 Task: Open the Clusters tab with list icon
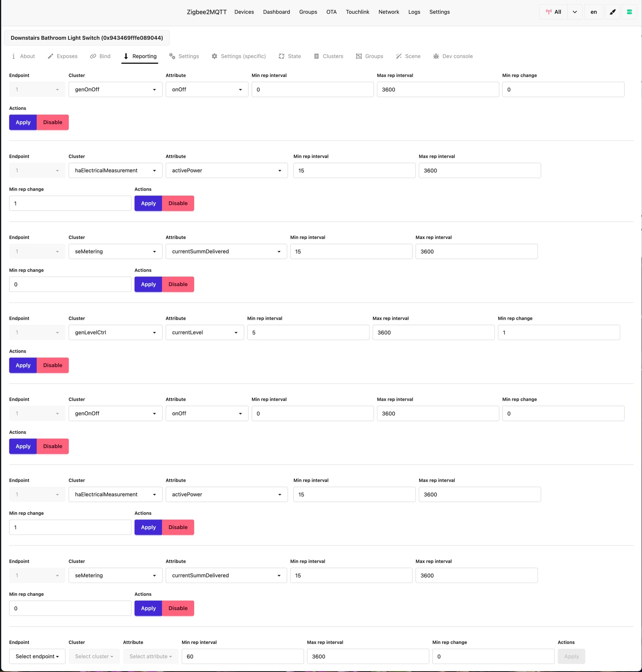(328, 56)
